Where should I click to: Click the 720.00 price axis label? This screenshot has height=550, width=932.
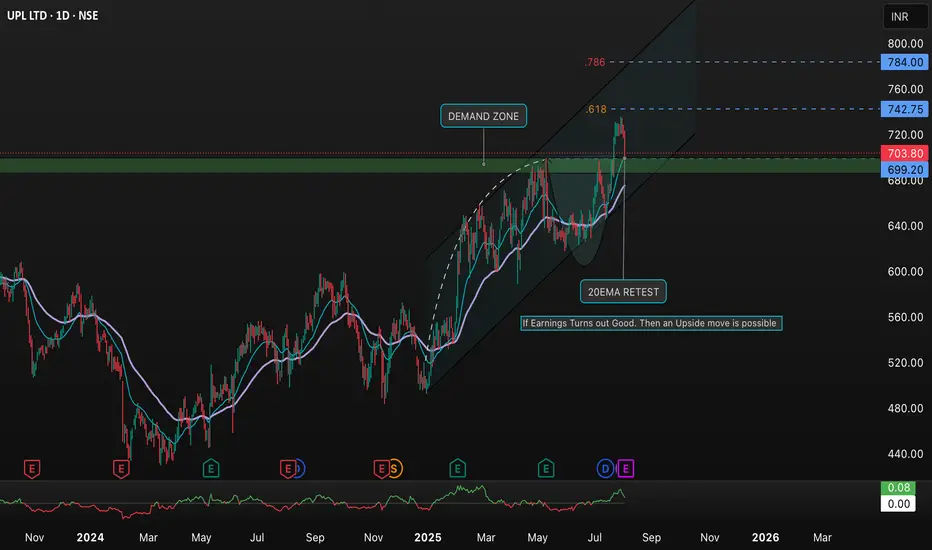tap(905, 134)
